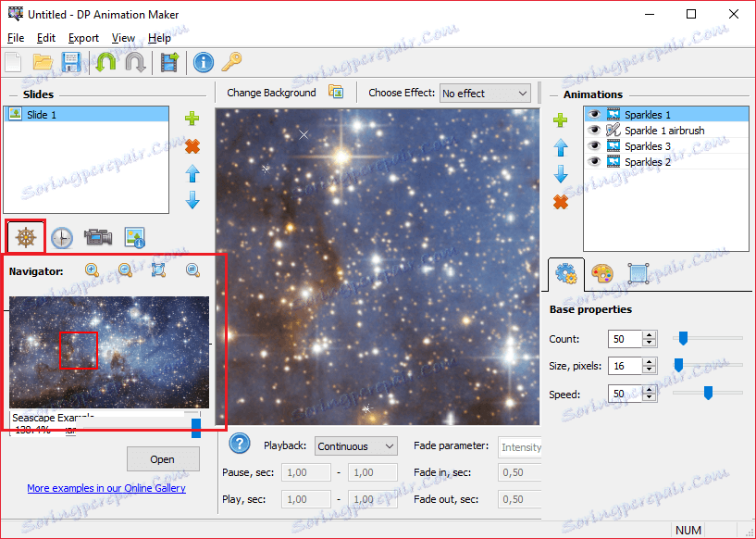Zoom in on Navigator
Image resolution: width=756 pixels, height=539 pixels.
93,270
